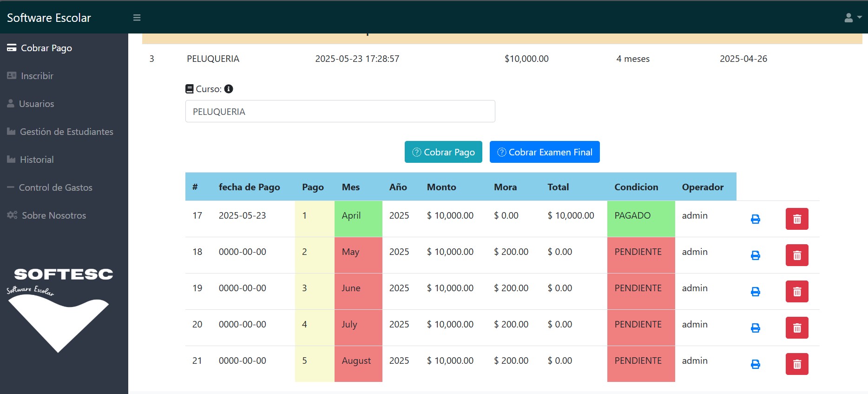Viewport: 868px width, 394px height.
Task: Print receipt for the April payment
Action: click(x=755, y=219)
